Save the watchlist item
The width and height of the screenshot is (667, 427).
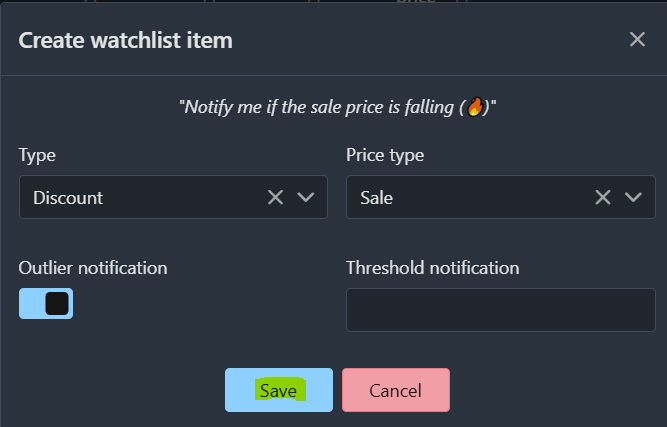point(278,390)
